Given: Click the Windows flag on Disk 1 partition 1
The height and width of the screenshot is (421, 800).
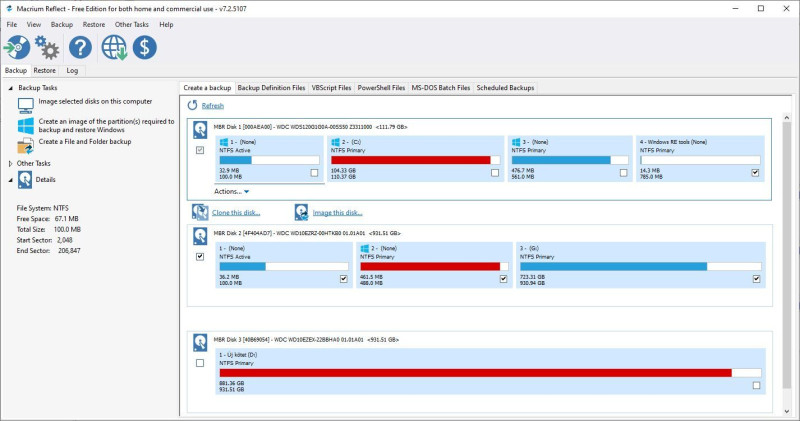Looking at the screenshot, I should [x=223, y=142].
